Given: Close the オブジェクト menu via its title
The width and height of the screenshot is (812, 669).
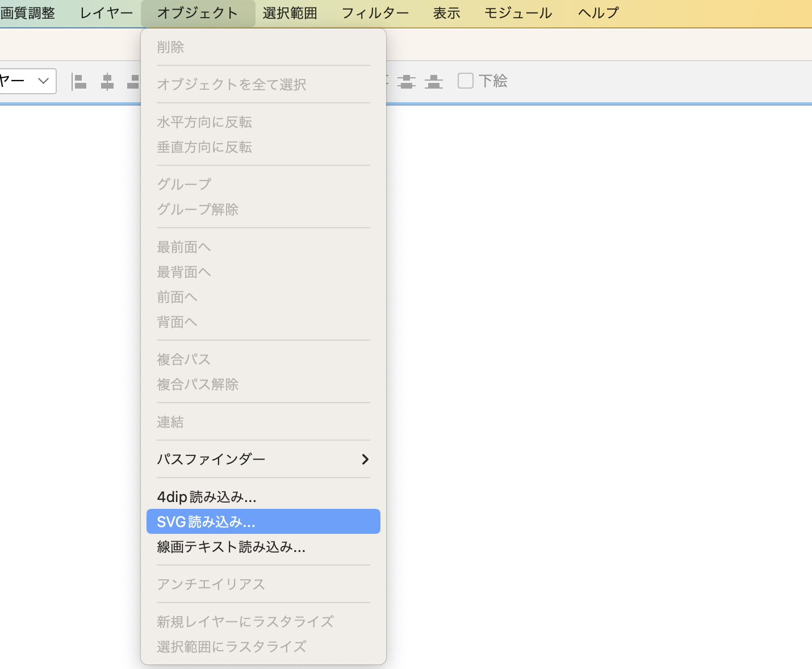Looking at the screenshot, I should [198, 13].
